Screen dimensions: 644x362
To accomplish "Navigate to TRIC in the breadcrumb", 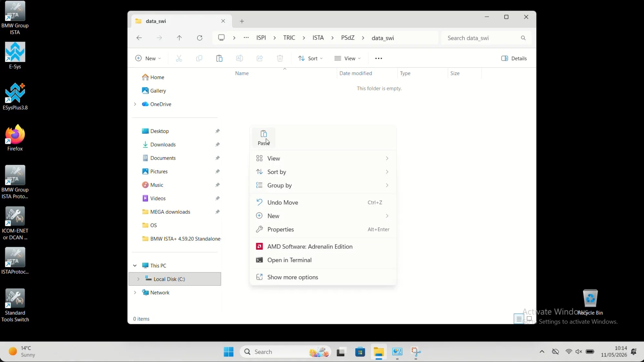I will [289, 38].
